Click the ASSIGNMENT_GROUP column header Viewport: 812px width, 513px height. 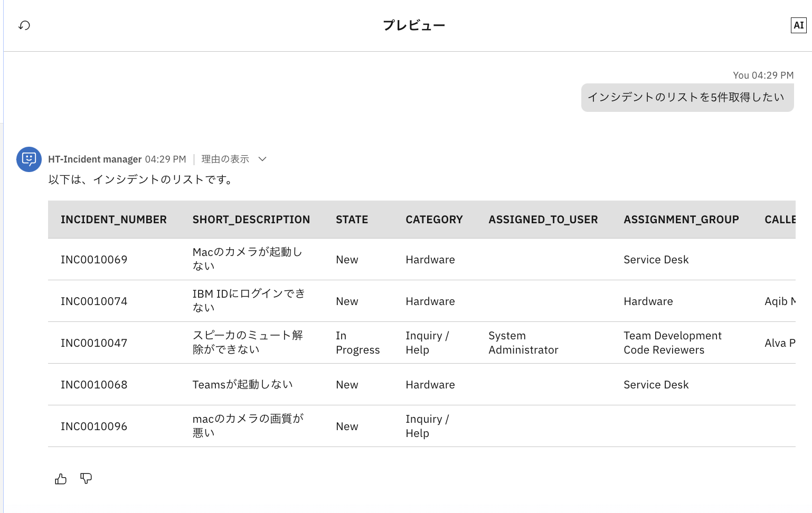(681, 220)
